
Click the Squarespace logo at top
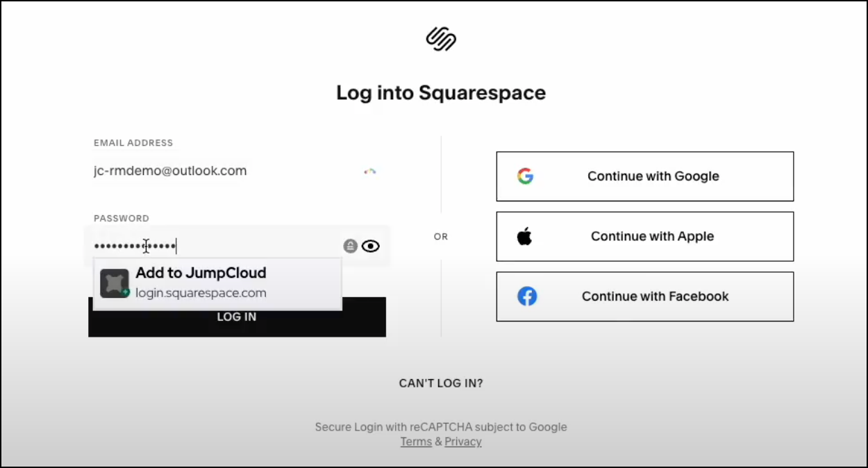tap(441, 39)
